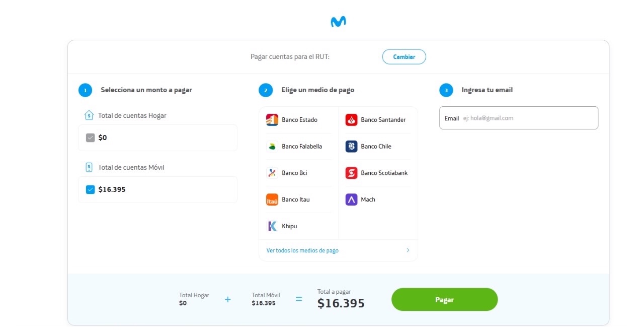
Task: Select the Banco Chile icon
Action: 351,147
